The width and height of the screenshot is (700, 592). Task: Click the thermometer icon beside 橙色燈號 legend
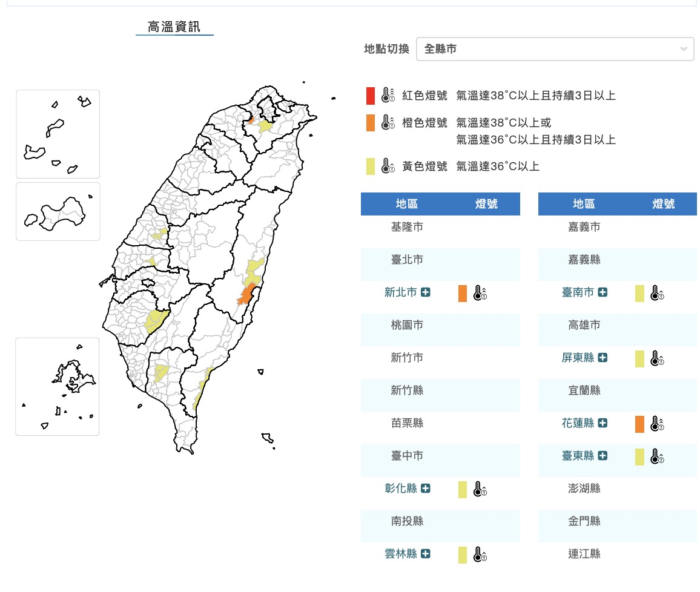pyautogui.click(x=388, y=122)
